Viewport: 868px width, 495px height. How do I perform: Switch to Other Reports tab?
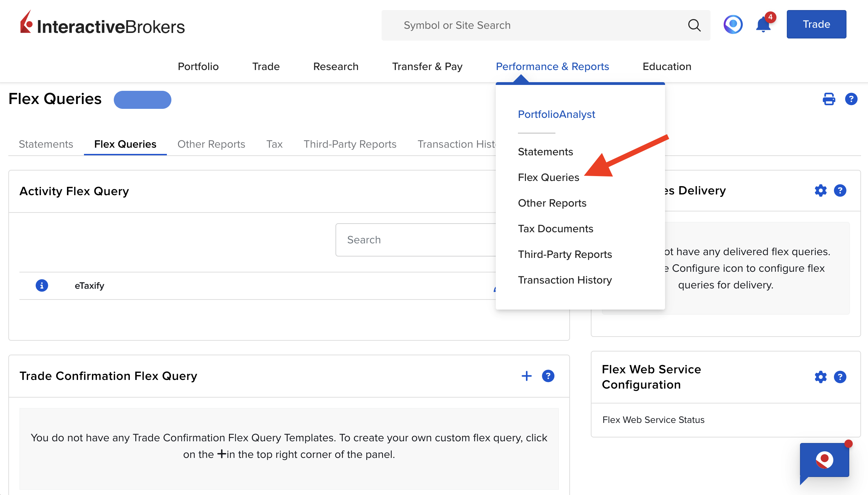tap(211, 144)
